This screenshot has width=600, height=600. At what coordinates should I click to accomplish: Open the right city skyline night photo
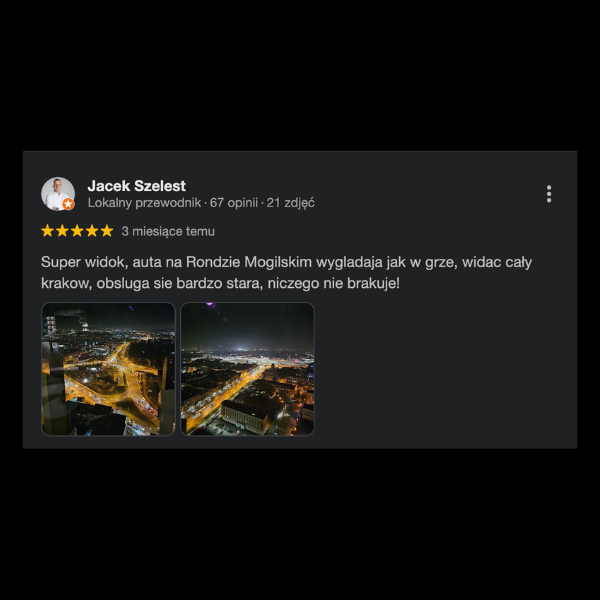(247, 369)
